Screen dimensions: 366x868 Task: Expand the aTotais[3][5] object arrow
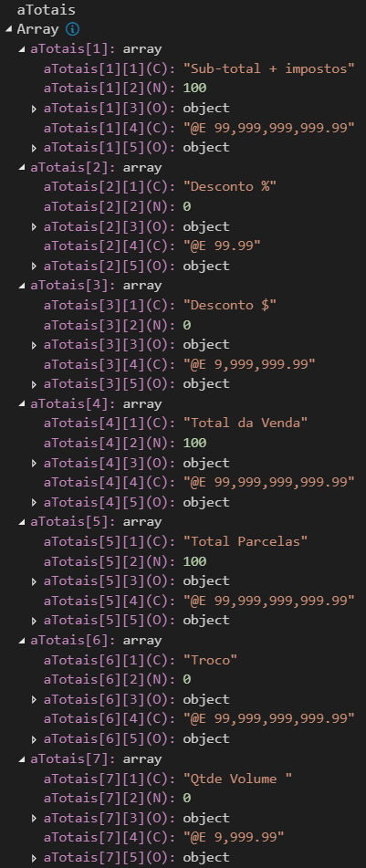point(35,384)
